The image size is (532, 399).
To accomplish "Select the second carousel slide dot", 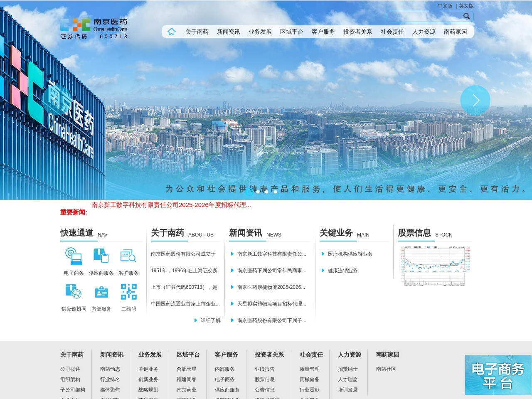I will coord(258,192).
